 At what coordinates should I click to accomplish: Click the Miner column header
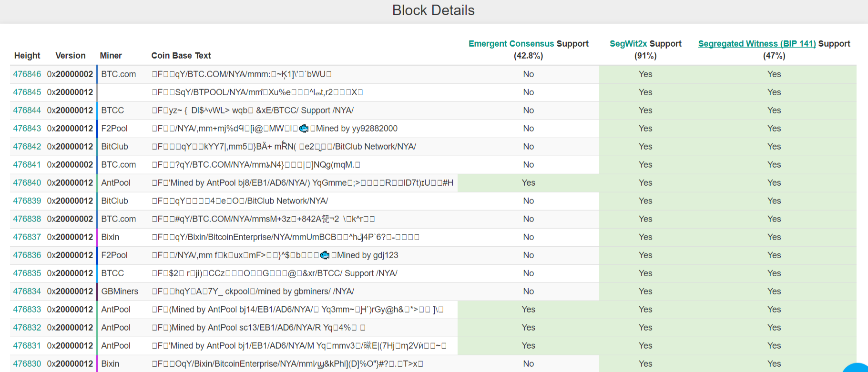pos(111,56)
